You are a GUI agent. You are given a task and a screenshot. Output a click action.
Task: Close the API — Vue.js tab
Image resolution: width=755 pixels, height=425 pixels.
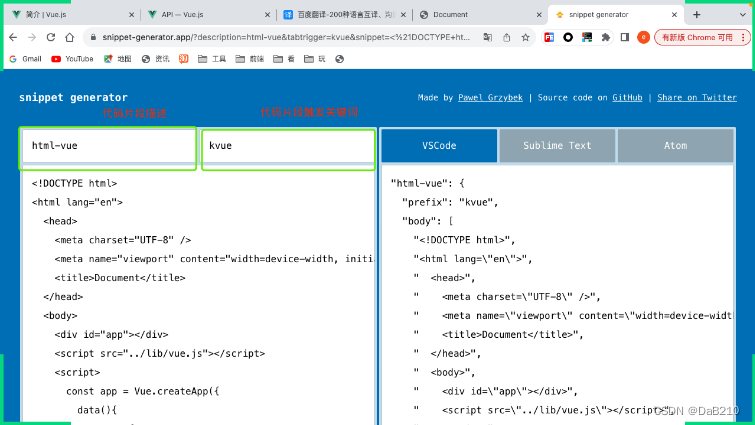[267, 15]
